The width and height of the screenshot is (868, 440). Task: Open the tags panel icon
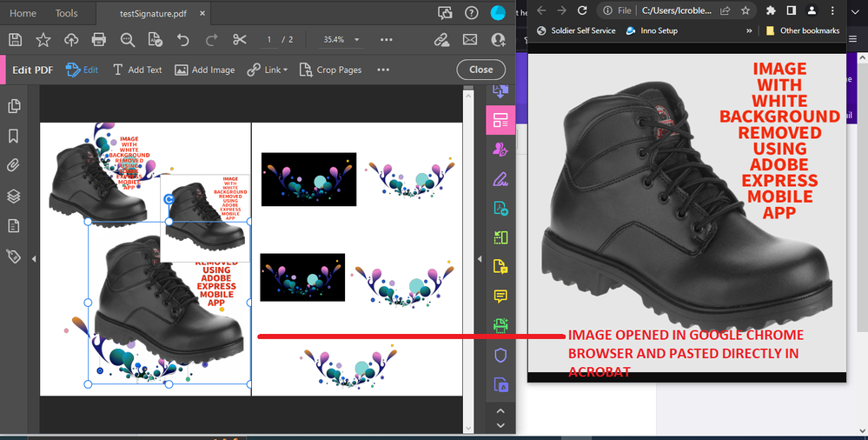pyautogui.click(x=14, y=256)
